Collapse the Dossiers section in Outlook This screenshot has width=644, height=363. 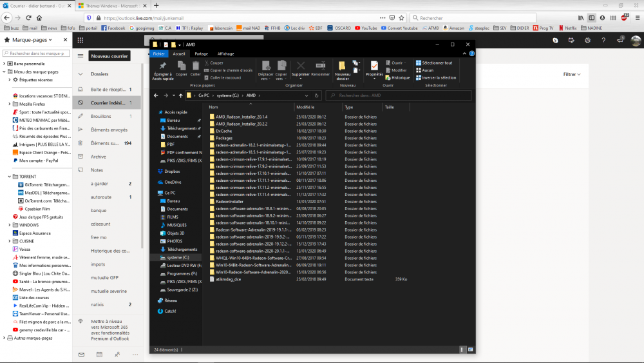click(79, 74)
